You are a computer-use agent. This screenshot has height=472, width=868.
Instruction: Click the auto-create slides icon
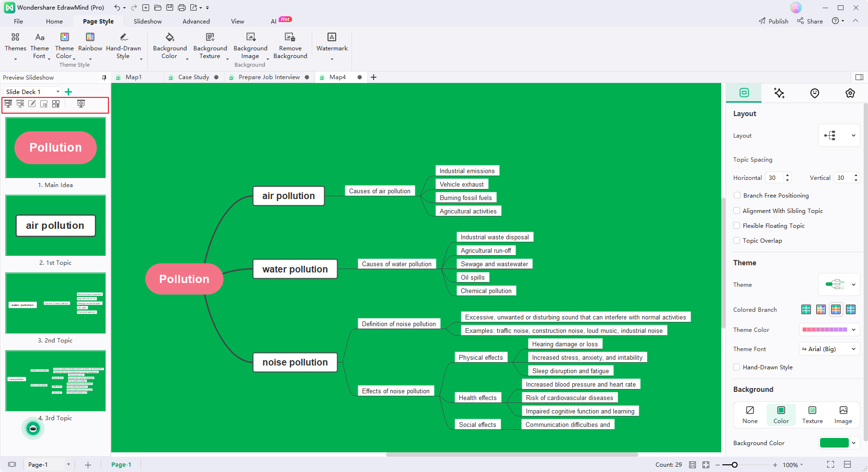(8, 104)
